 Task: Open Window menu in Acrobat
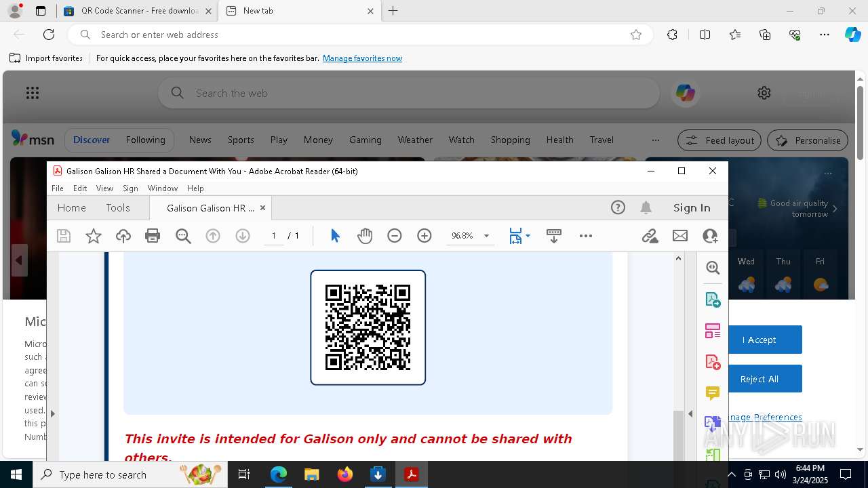click(163, 188)
